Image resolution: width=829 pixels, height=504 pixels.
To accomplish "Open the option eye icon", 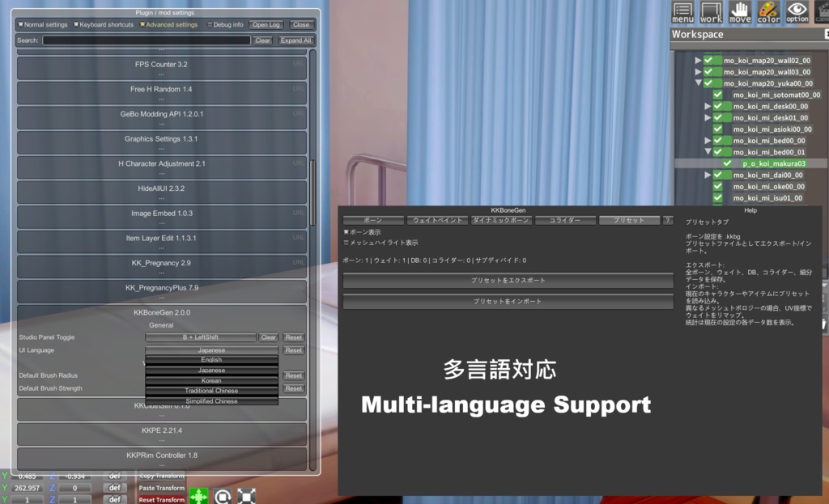I will click(x=797, y=11).
